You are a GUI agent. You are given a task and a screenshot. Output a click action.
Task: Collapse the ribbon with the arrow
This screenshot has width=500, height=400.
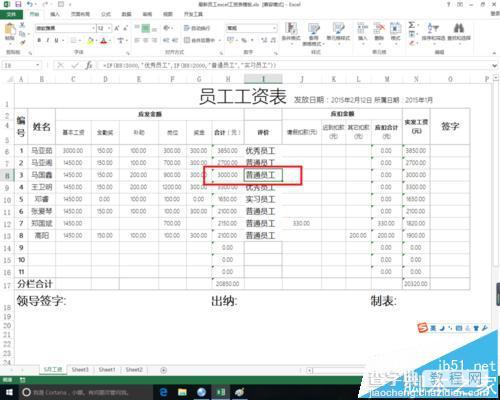[x=494, y=53]
